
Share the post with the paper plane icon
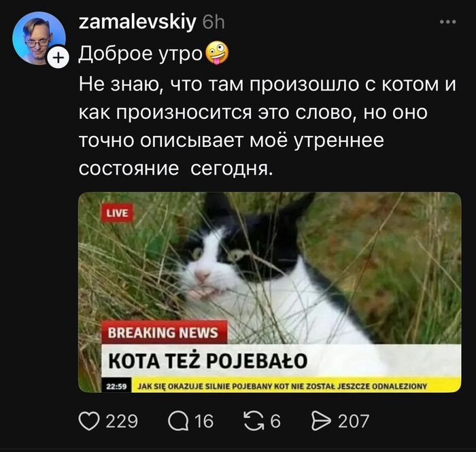(x=321, y=421)
